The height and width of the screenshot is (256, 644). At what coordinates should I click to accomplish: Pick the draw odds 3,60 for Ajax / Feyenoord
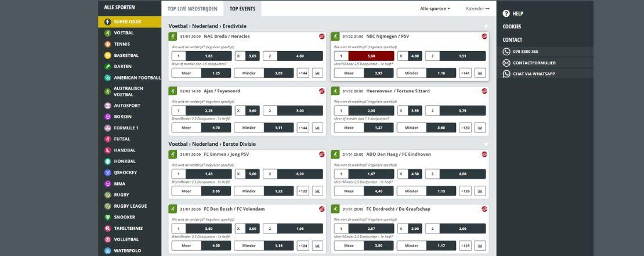(247, 110)
